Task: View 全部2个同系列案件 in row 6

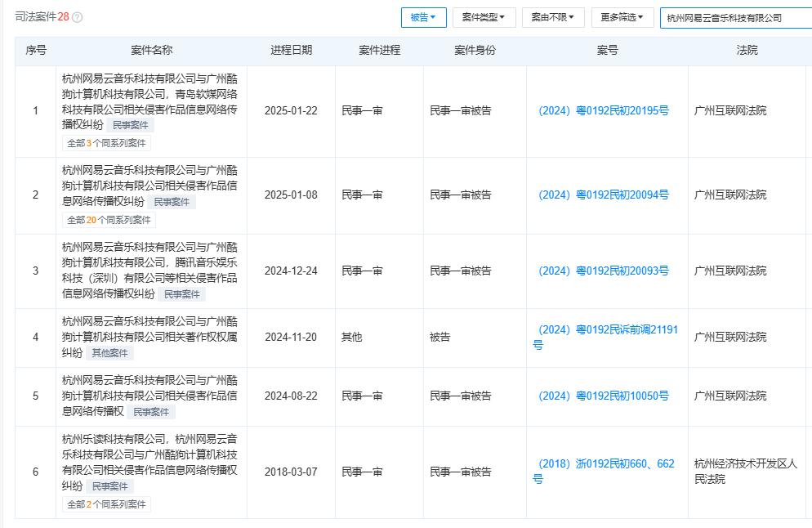Action: (x=106, y=504)
